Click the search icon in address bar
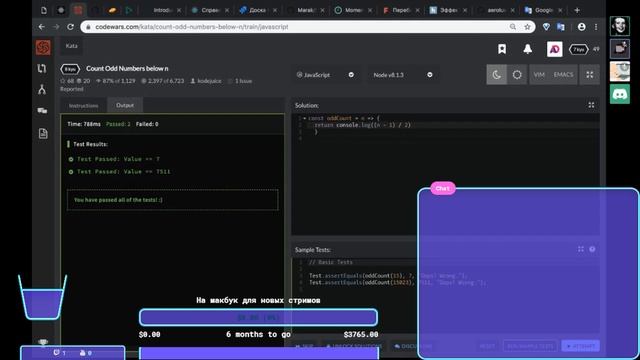This screenshot has width=640, height=360. (513, 27)
